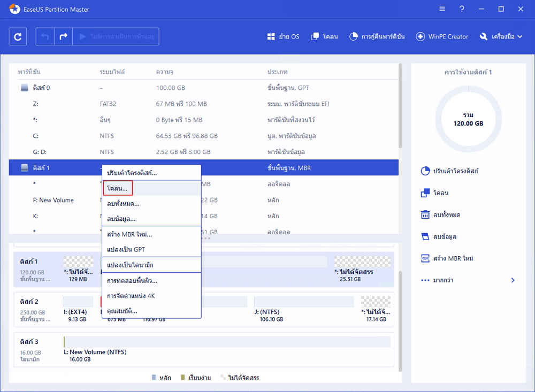Screen dimensions: 535x392
Task: Launch WinPE Creator
Action: 442,36
